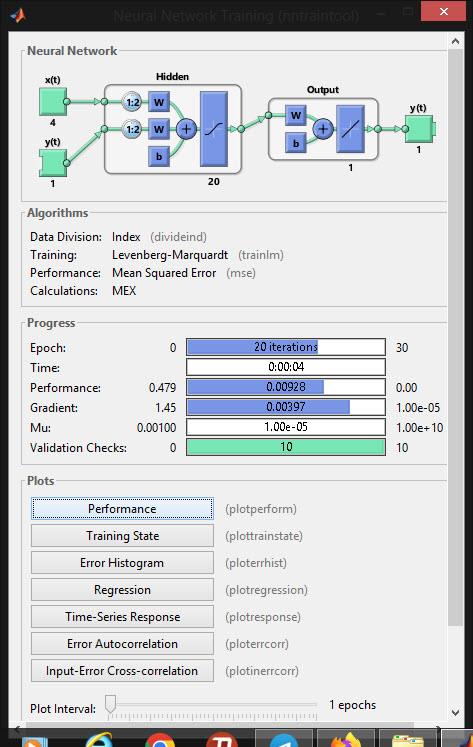The height and width of the screenshot is (747, 473).
Task: Click the Levenberg-Marquardt training text
Action: tap(170, 255)
